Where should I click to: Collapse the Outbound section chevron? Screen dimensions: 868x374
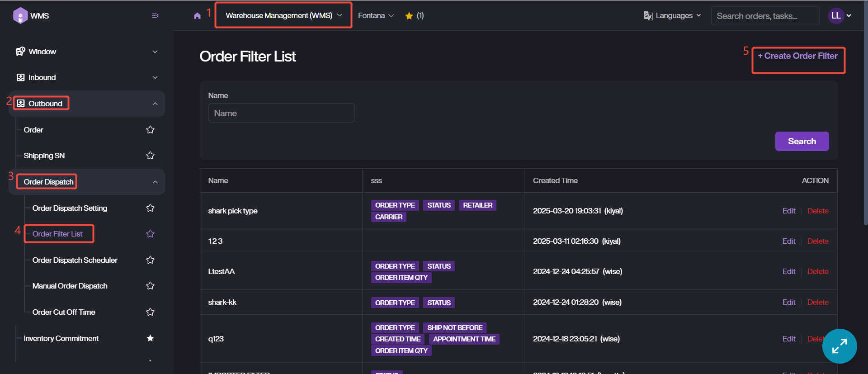click(155, 104)
